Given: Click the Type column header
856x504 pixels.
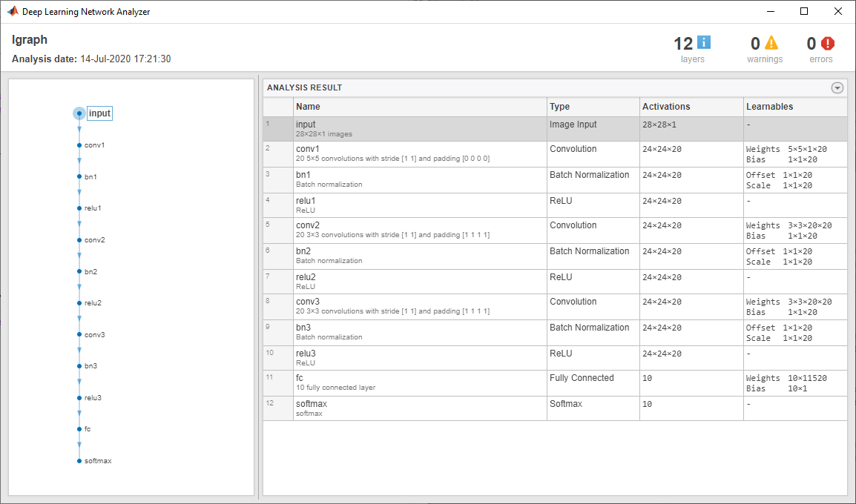Looking at the screenshot, I should point(593,107).
